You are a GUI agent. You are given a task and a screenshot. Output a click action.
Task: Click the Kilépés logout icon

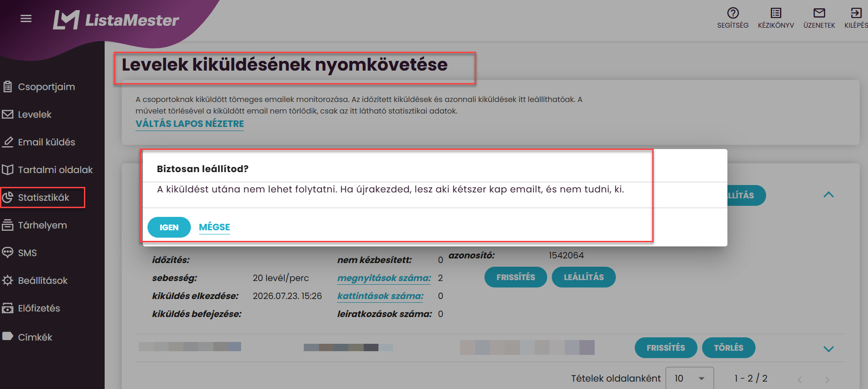pos(856,13)
